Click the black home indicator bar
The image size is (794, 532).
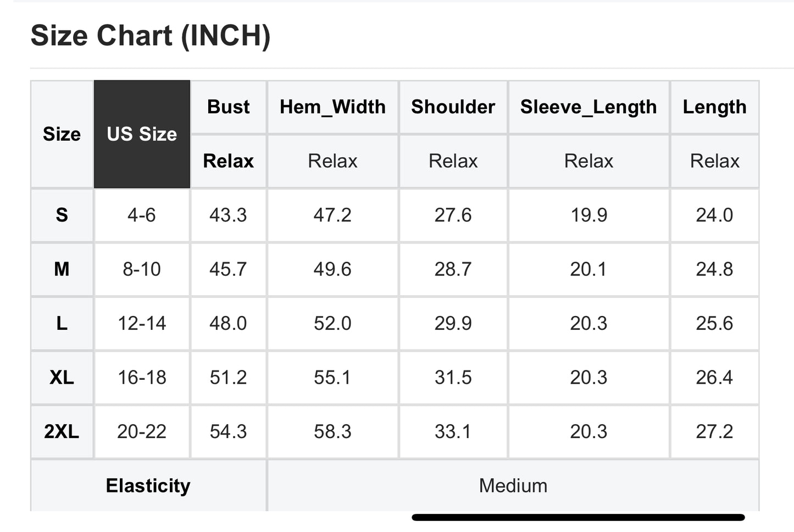[578, 517]
